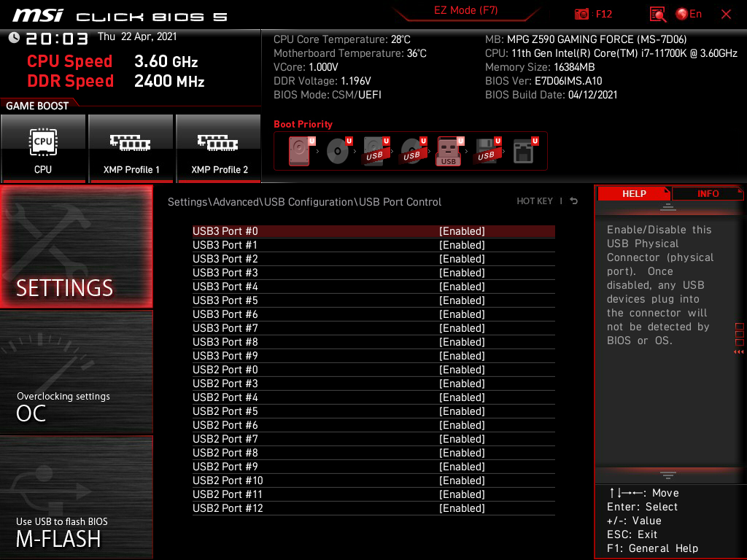The width and height of the screenshot is (747, 560).
Task: Click the Boot Priority heading
Action: coord(303,124)
